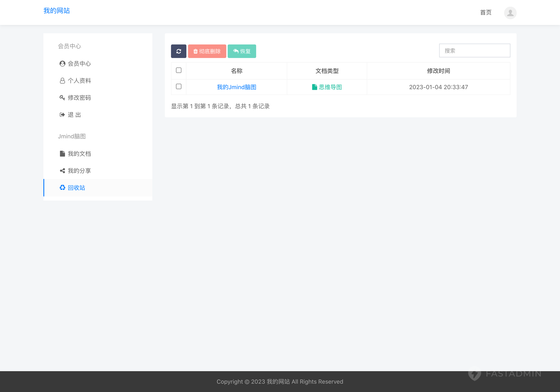Click the green document icon for 思维导图

[x=314, y=87]
